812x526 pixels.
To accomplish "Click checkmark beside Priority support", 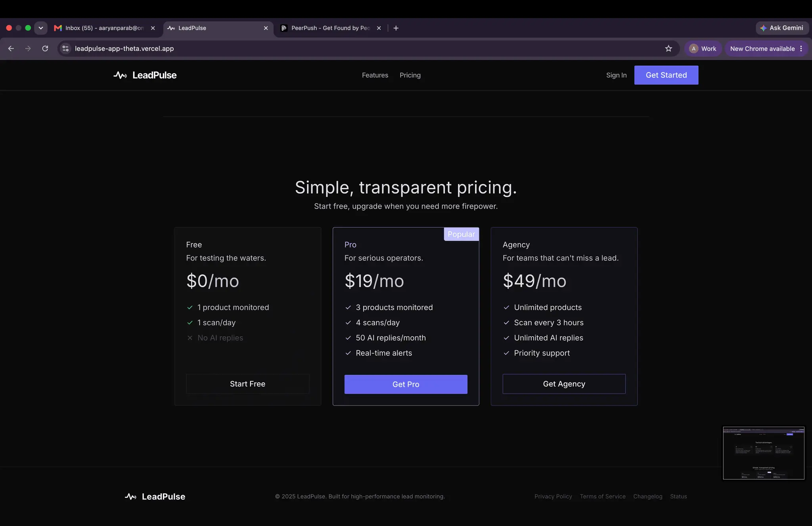I will tap(506, 353).
